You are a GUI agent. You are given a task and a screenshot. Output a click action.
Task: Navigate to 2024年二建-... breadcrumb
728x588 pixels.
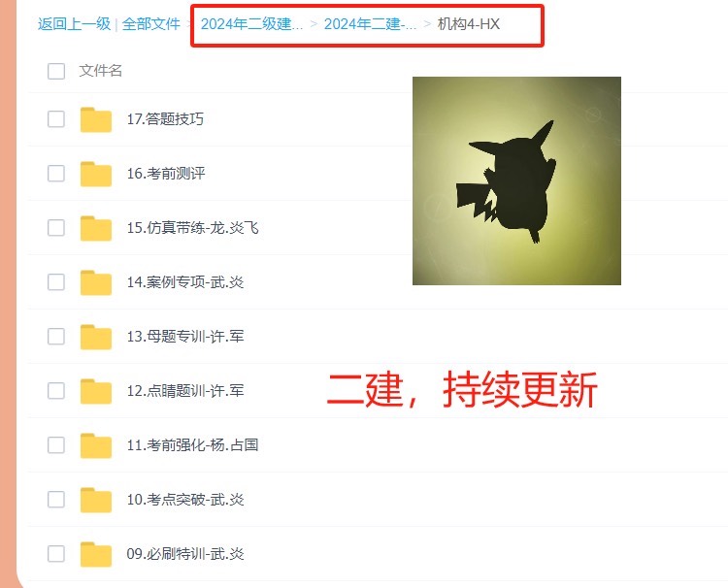pyautogui.click(x=370, y=23)
